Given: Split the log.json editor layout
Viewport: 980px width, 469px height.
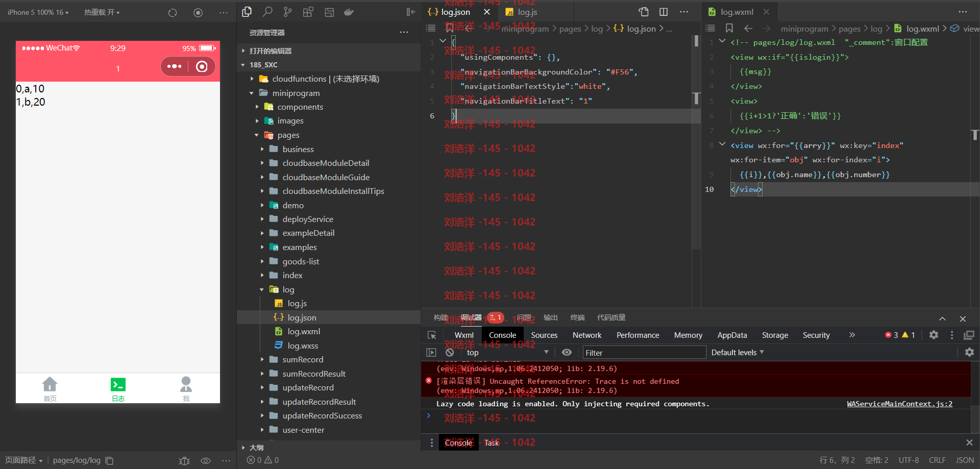Looking at the screenshot, I should [x=664, y=12].
